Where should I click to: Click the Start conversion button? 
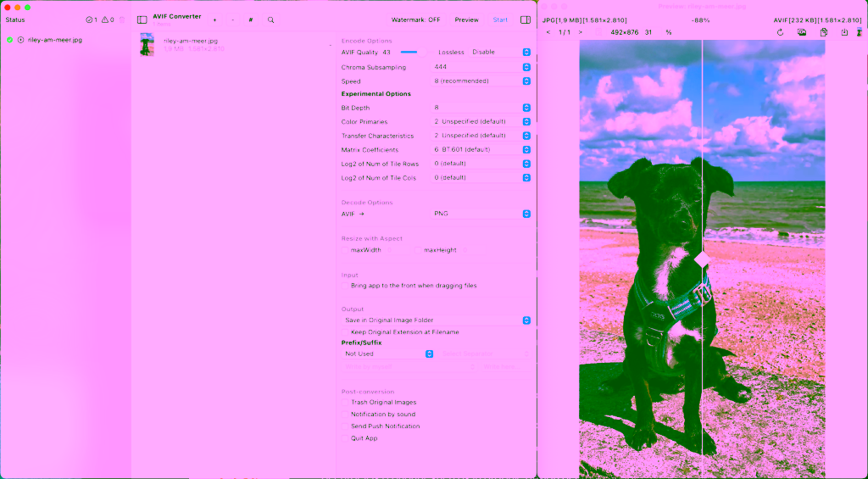[x=500, y=20]
